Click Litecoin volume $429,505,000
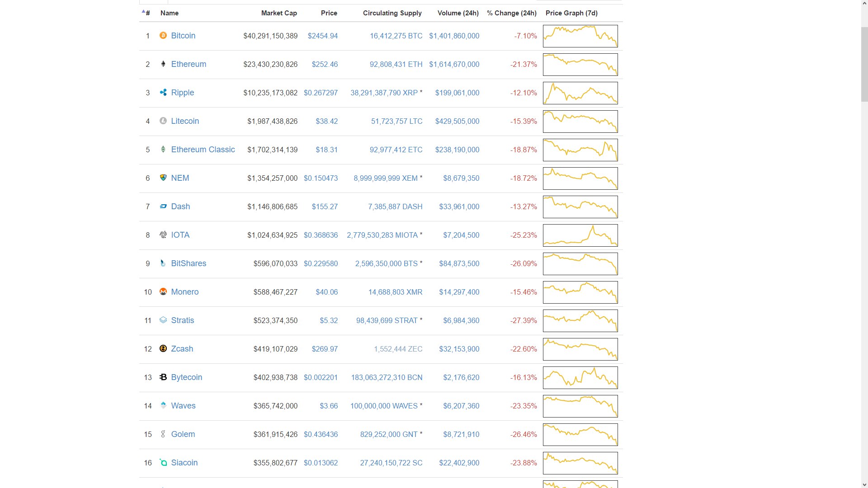868x488 pixels. (458, 121)
